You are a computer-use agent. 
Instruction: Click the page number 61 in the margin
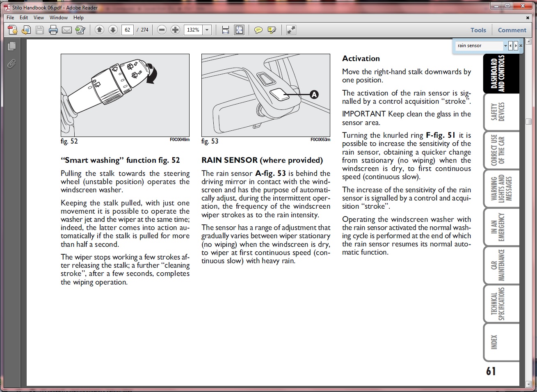point(491,371)
